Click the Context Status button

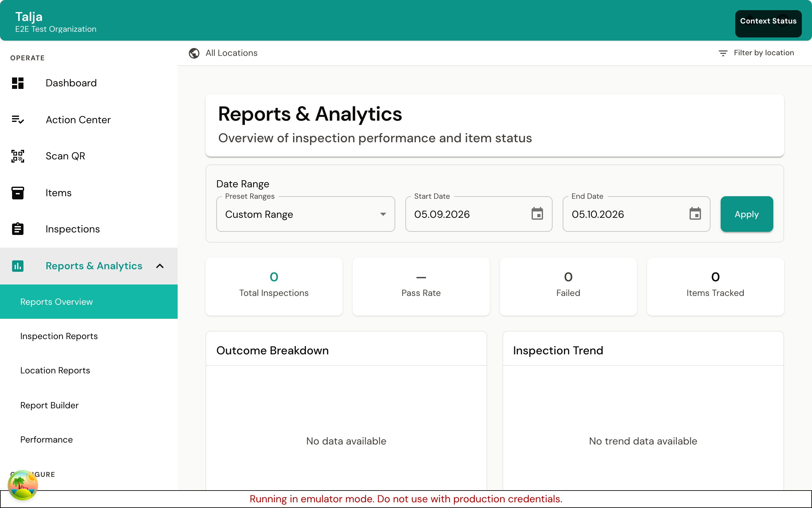(x=768, y=23)
